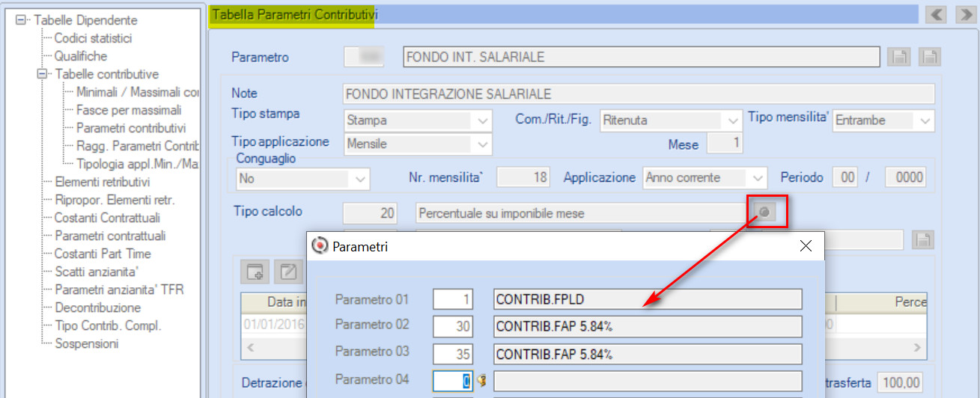Click the CONTRIB.FPLD description field
This screenshot has height=398, width=980.
[648, 300]
